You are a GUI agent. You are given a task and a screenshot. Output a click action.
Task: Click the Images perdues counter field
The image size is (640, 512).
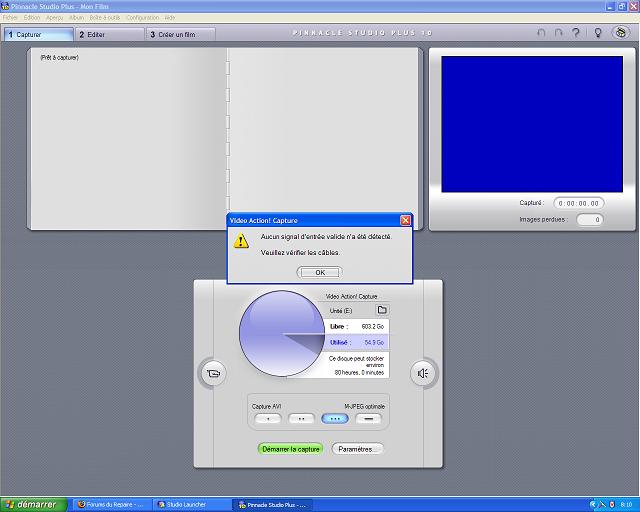pos(590,219)
